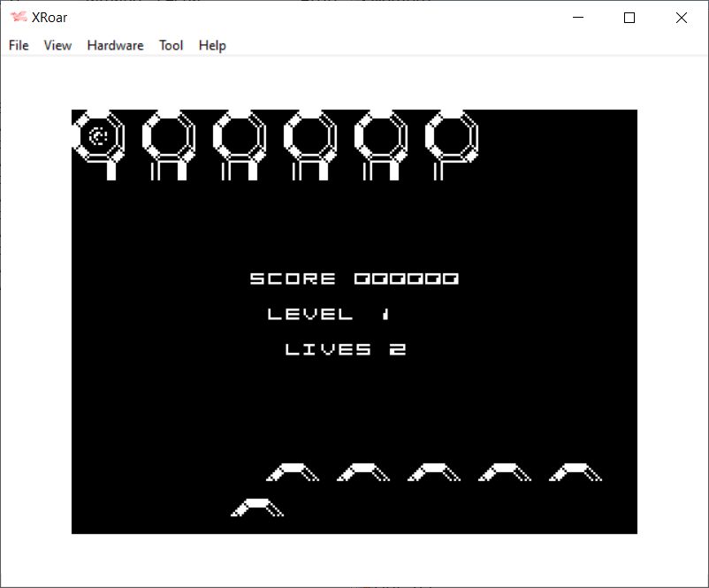Click the XRoar app icon in title bar
The image size is (709, 588).
pos(18,18)
